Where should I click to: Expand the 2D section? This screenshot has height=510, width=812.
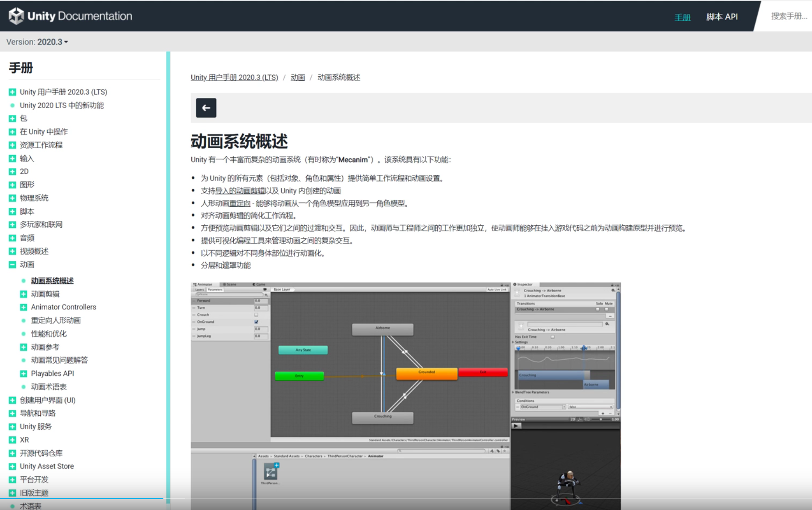(12, 172)
